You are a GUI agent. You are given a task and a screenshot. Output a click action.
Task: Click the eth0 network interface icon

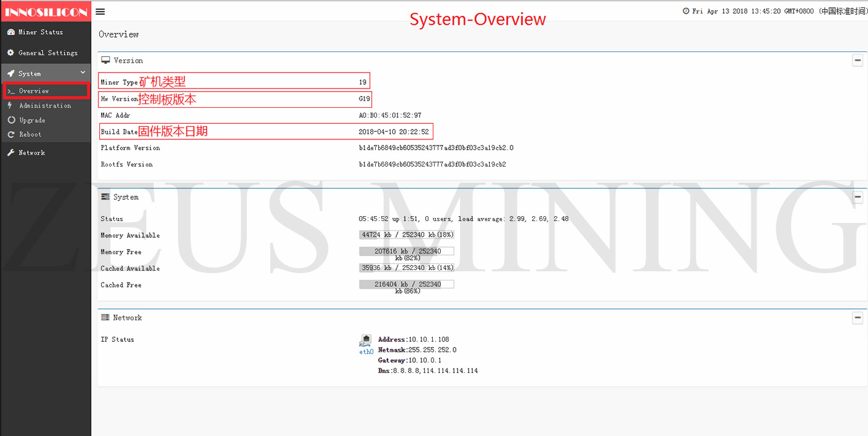tap(366, 341)
